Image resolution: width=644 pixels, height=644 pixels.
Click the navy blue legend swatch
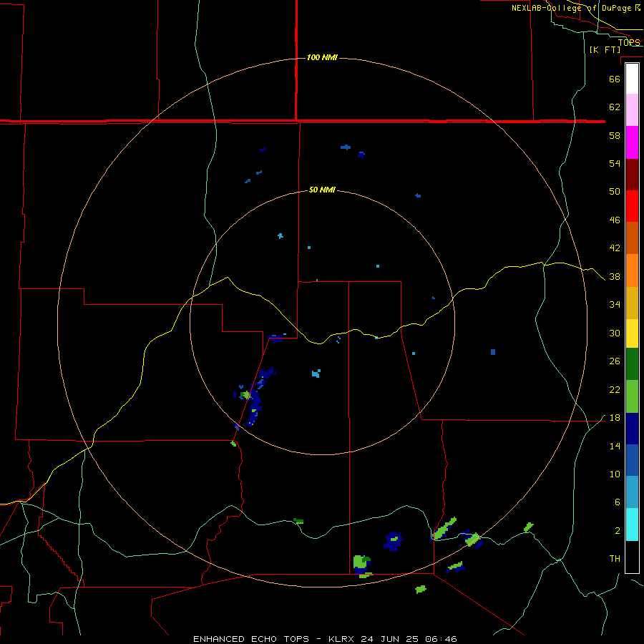pyautogui.click(x=632, y=429)
